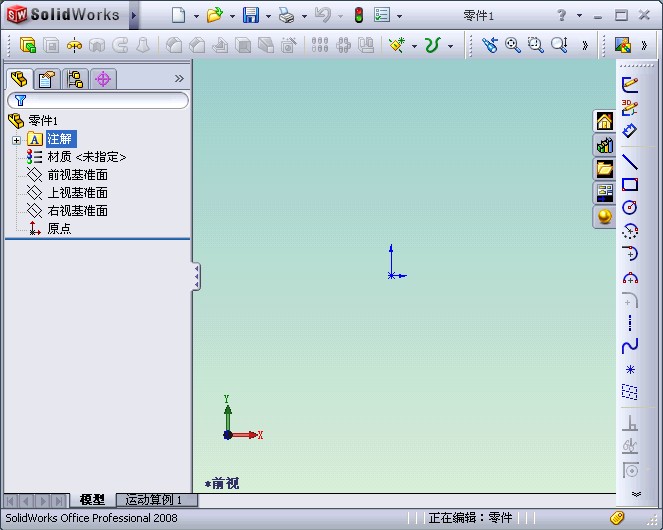This screenshot has height=530, width=663.
Task: Open the Options dropdown arrow
Action: [399, 16]
